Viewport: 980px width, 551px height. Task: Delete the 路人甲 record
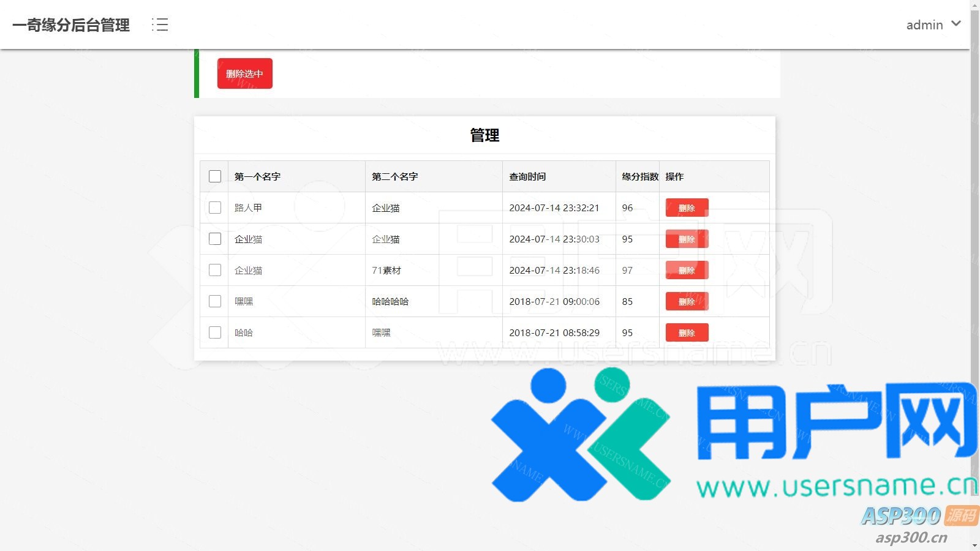(x=687, y=208)
